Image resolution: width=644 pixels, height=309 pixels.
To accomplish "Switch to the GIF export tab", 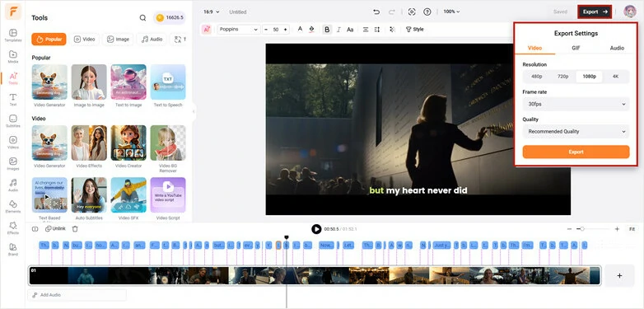I will click(576, 48).
